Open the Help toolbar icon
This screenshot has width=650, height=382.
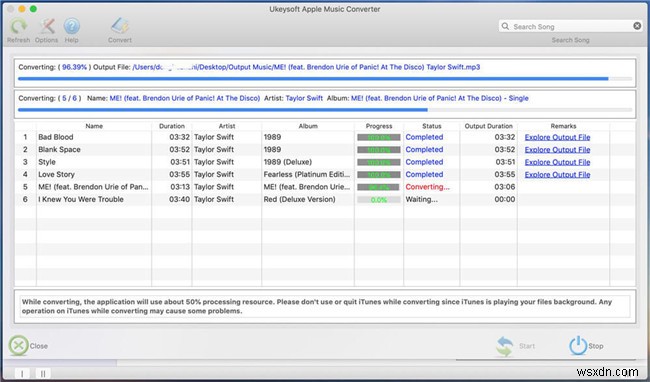click(x=72, y=27)
